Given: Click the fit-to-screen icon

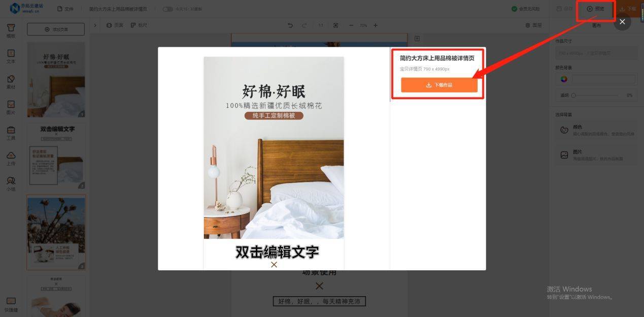Looking at the screenshot, I should (x=335, y=25).
